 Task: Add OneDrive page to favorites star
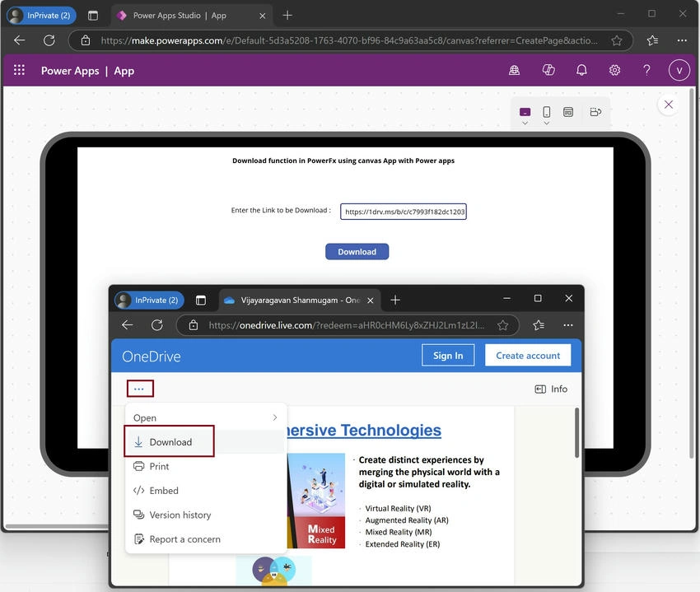503,325
